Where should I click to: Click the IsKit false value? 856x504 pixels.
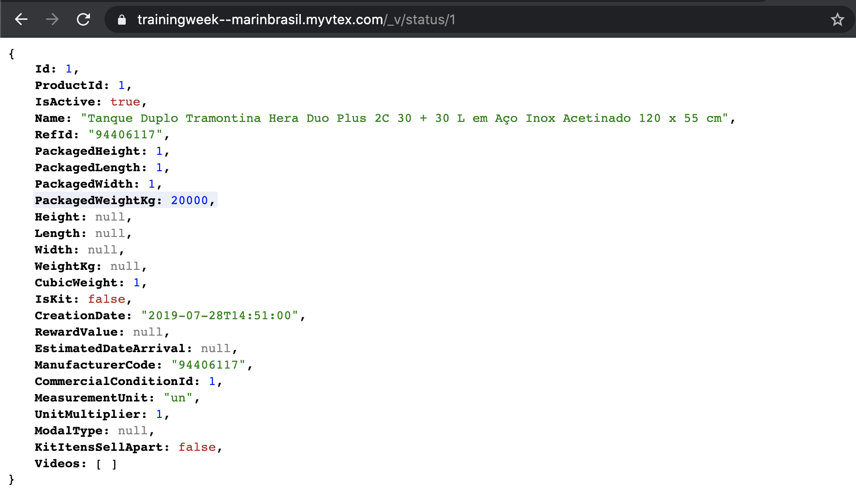tap(106, 299)
